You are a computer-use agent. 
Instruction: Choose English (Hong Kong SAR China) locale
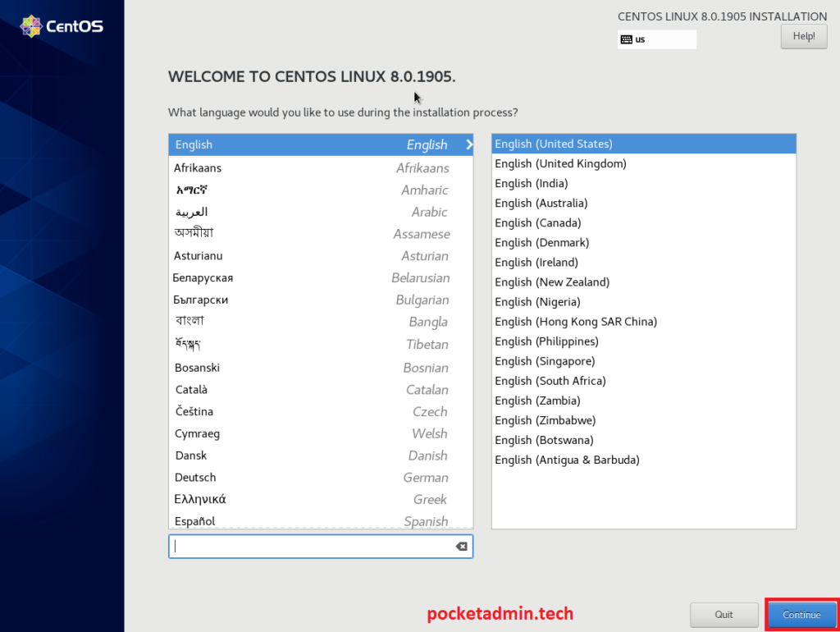(644, 323)
